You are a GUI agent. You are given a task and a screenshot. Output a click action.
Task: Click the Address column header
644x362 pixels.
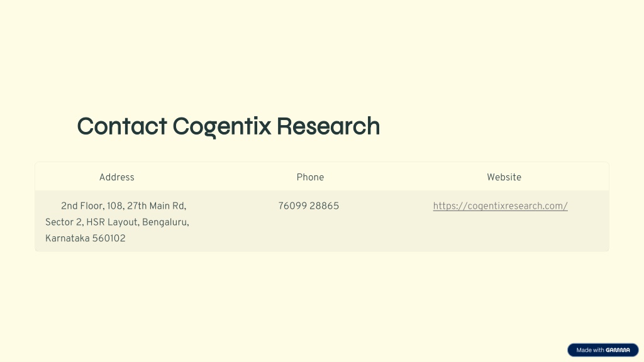point(116,177)
